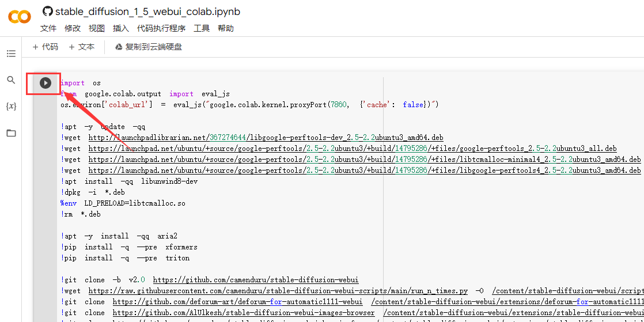Click the notebook title stable_diffusion_1_5_webui_colab.ipynb
Viewport: 644px width, 322px height.
148,12
